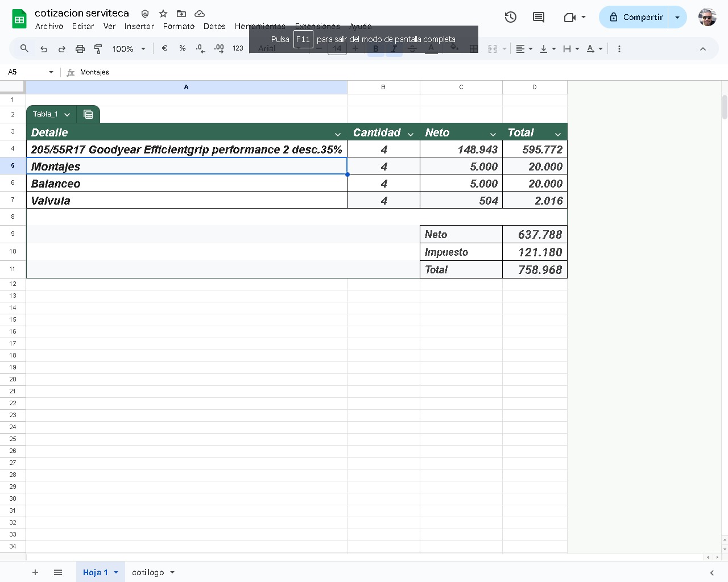Viewport: 728px width, 582px height.
Task: Open the Neto column header dropdown
Action: tap(493, 134)
